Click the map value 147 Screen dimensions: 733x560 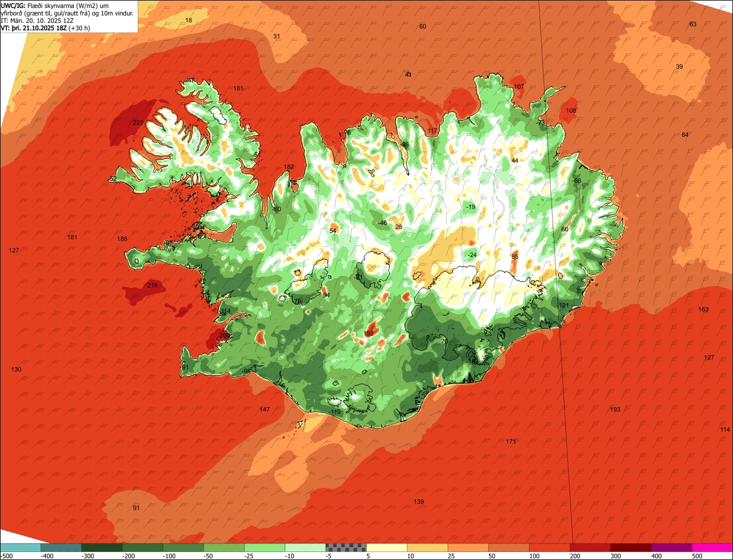tap(264, 409)
